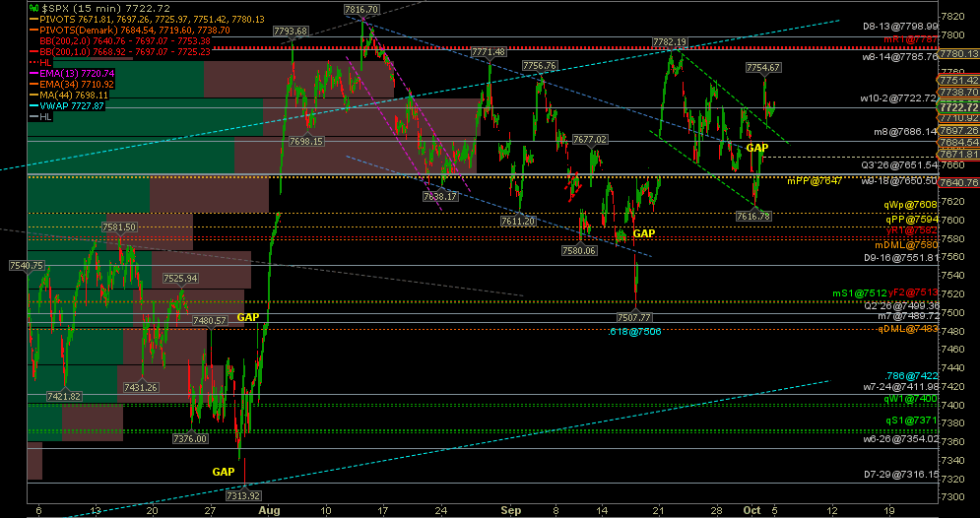Click the w10-2@7722.72 level label
The image size is (980, 518).
899,98
